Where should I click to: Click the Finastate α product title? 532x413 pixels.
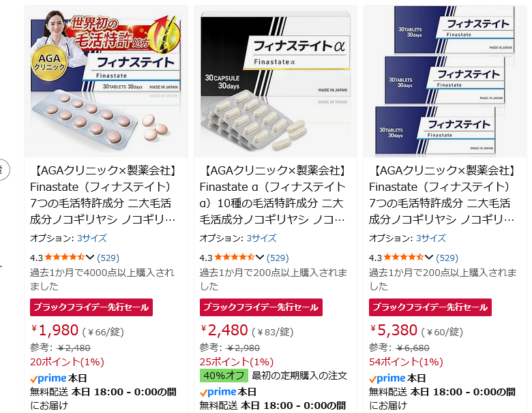click(x=273, y=195)
